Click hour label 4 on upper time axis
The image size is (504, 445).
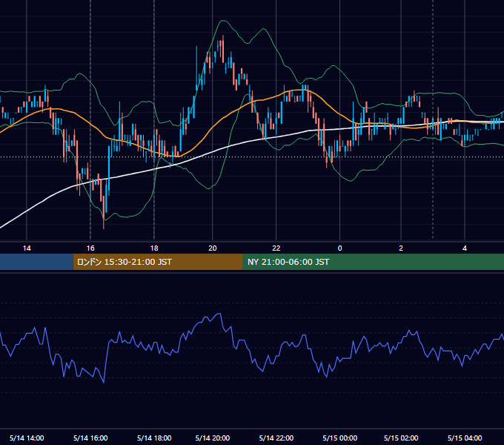[x=465, y=248]
